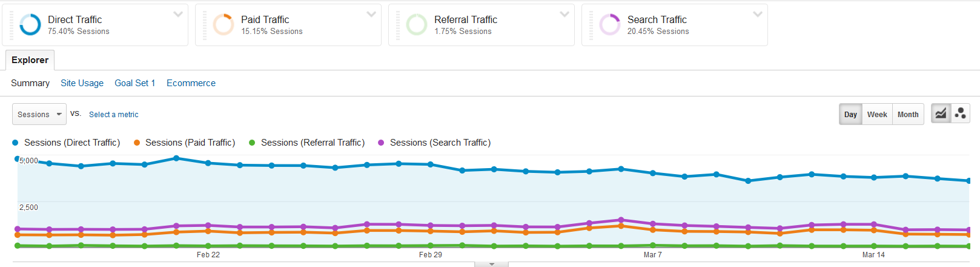Open the Goal Set 1 link
The image size is (980, 267).
134,83
